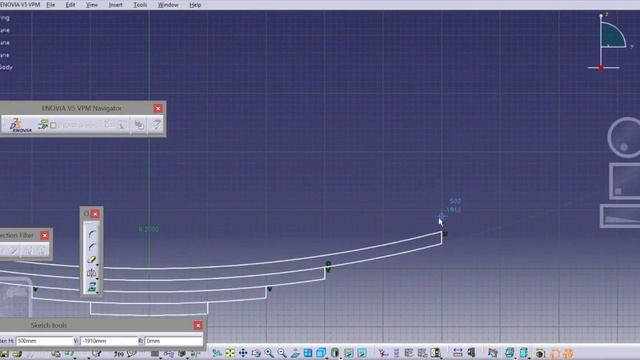Select the Body node in specification tree
The image size is (640, 360).
[x=6, y=67]
